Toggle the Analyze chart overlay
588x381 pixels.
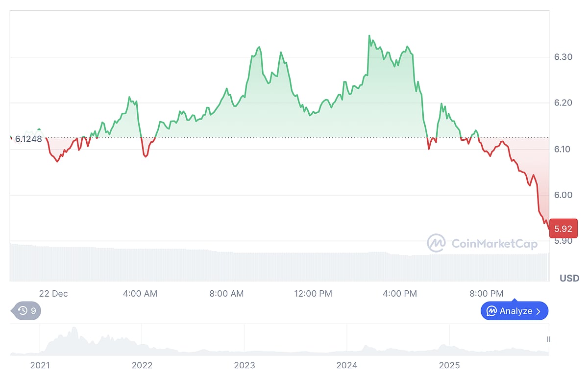click(x=514, y=311)
